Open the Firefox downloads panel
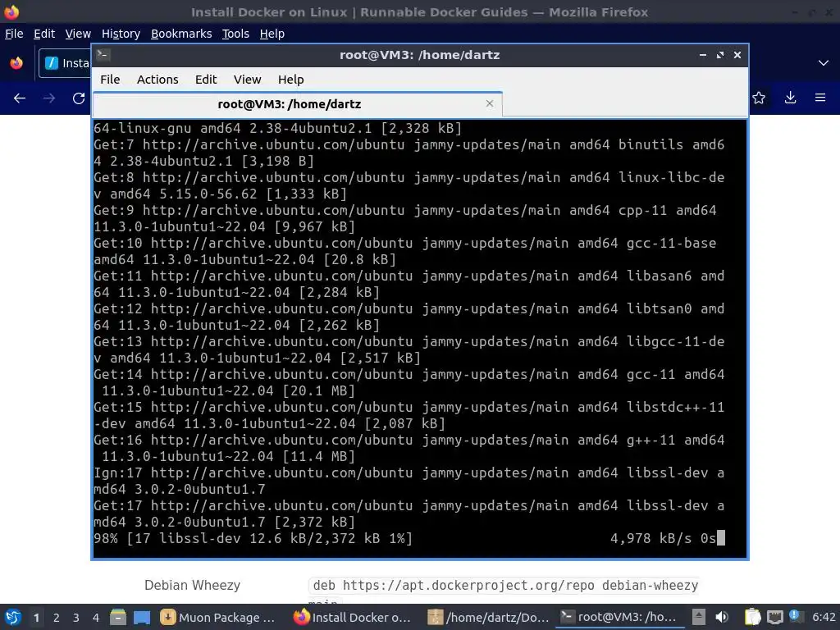The image size is (840, 630). 790,98
